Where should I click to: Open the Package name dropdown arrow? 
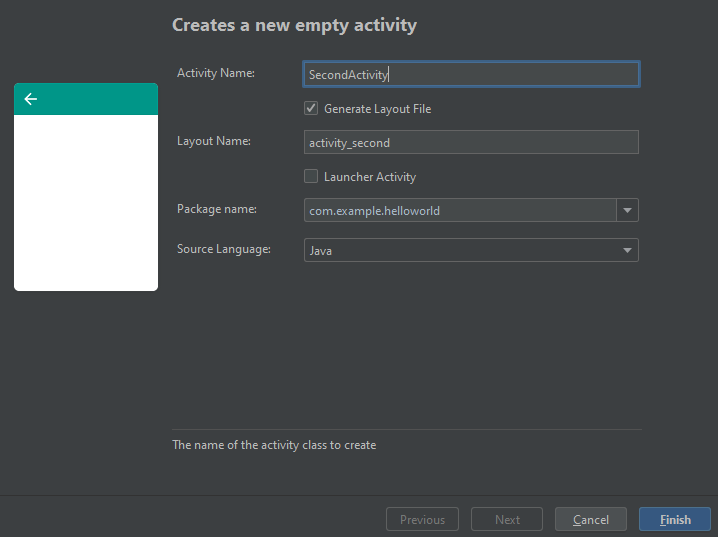(x=627, y=210)
